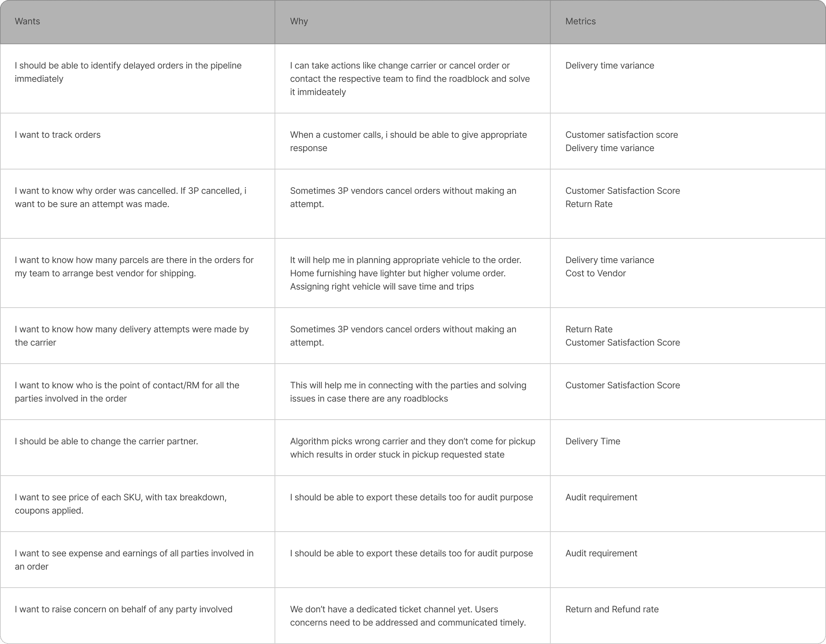Select the 'change the carrier partner' cell
Viewport: 826px width, 644px height.
(x=138, y=448)
